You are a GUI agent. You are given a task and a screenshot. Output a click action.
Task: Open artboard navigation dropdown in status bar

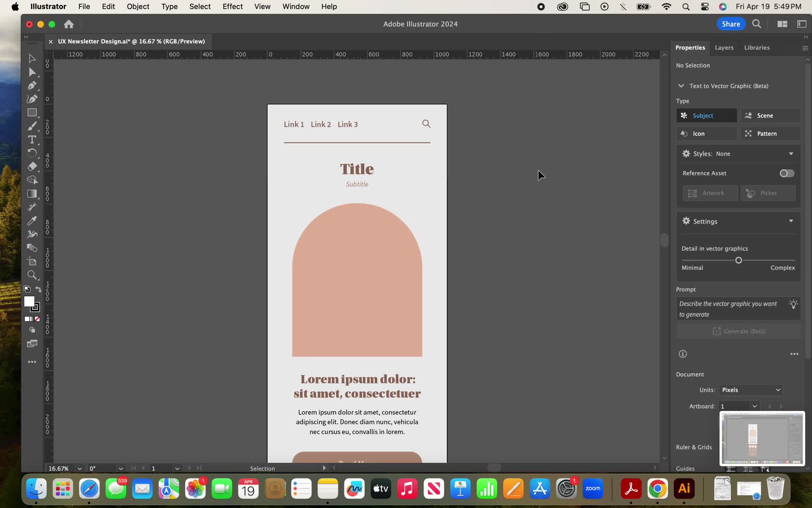[177, 468]
